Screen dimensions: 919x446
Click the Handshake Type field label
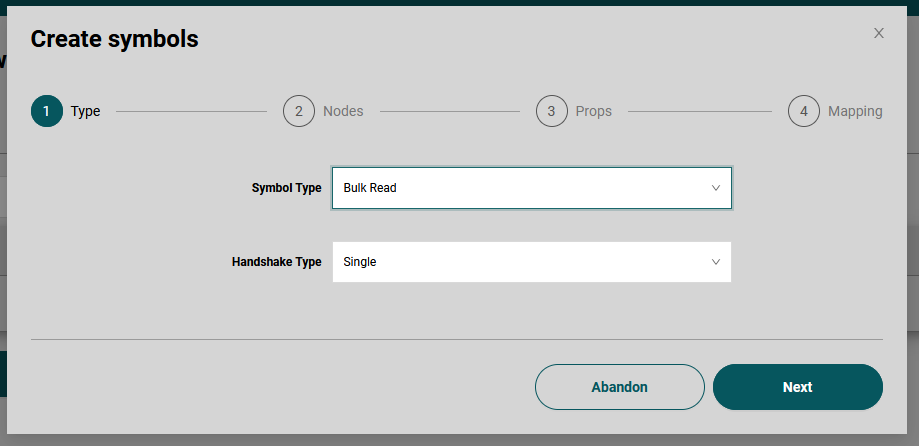point(276,262)
